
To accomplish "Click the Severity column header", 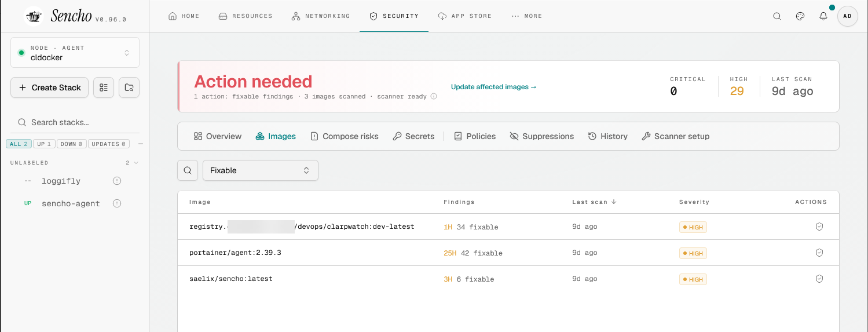I will click(x=694, y=202).
